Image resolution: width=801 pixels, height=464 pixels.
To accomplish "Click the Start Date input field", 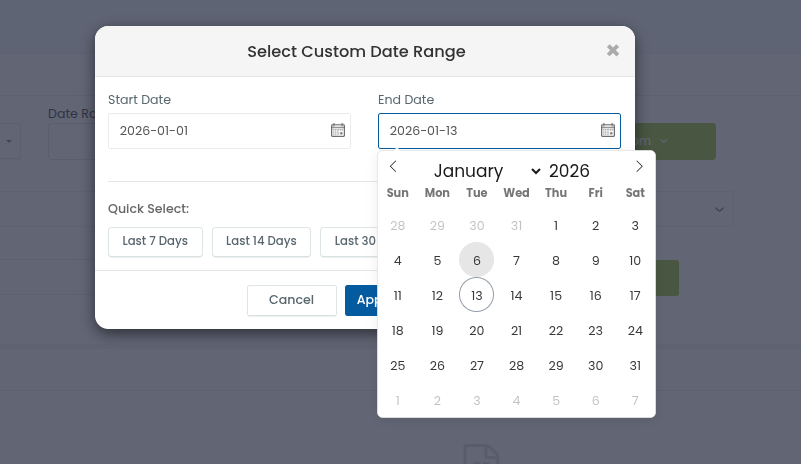I will coord(218,131).
